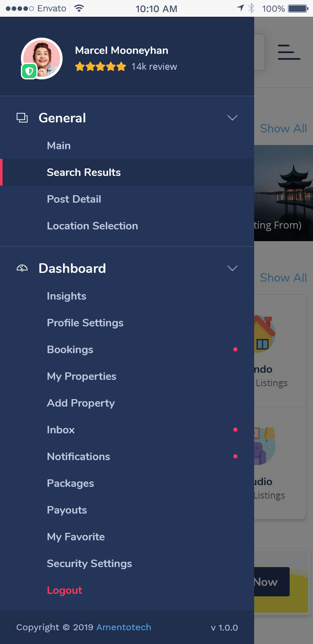Collapse the General section chevron
Screen dimensions: 313x644
click(x=232, y=118)
